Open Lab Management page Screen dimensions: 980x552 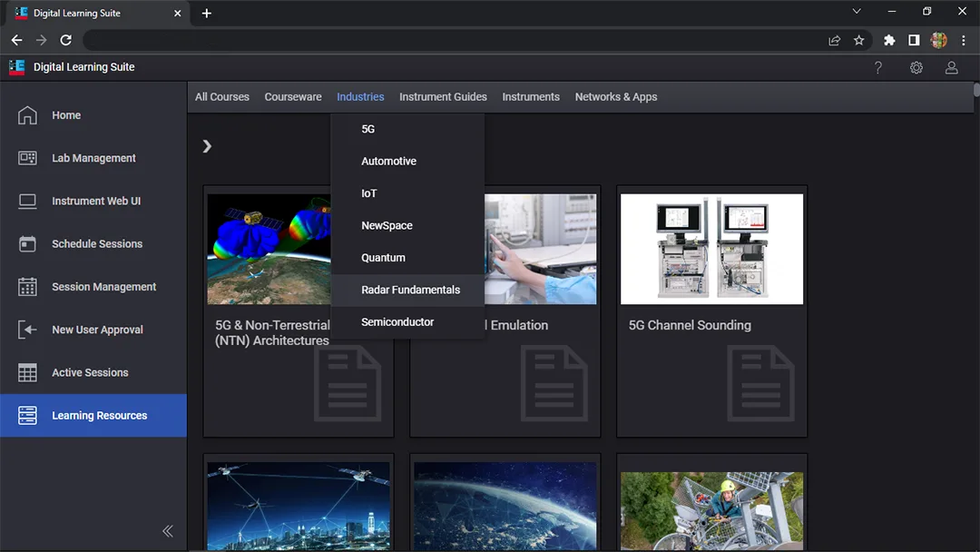(x=93, y=158)
